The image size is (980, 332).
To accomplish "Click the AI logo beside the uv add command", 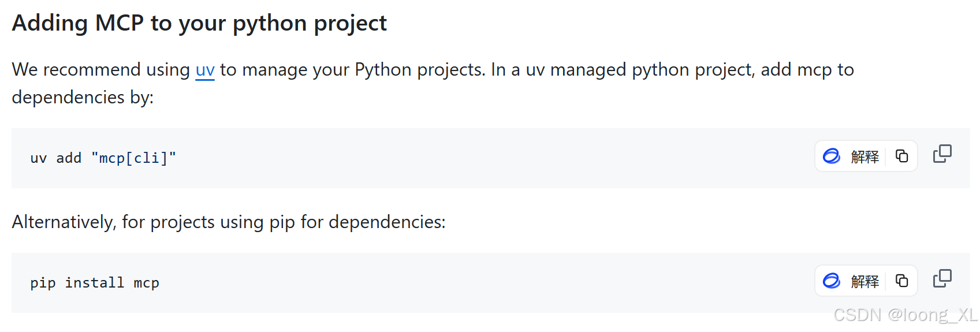I will 832,156.
